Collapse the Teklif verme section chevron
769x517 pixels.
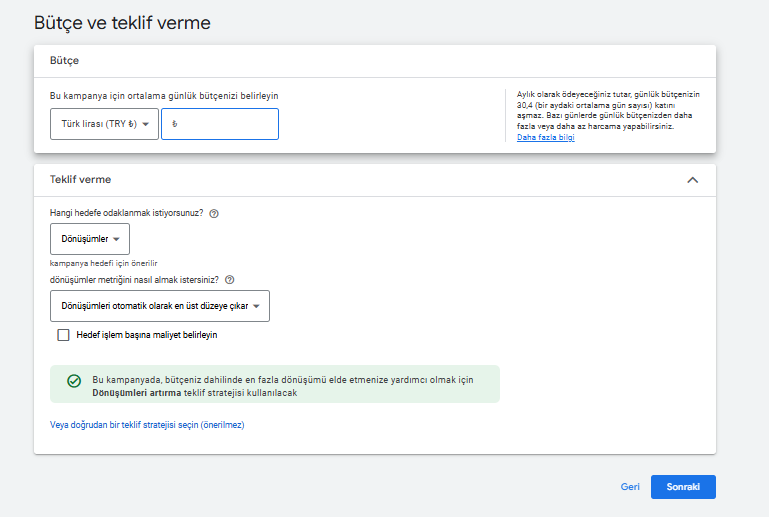click(692, 180)
